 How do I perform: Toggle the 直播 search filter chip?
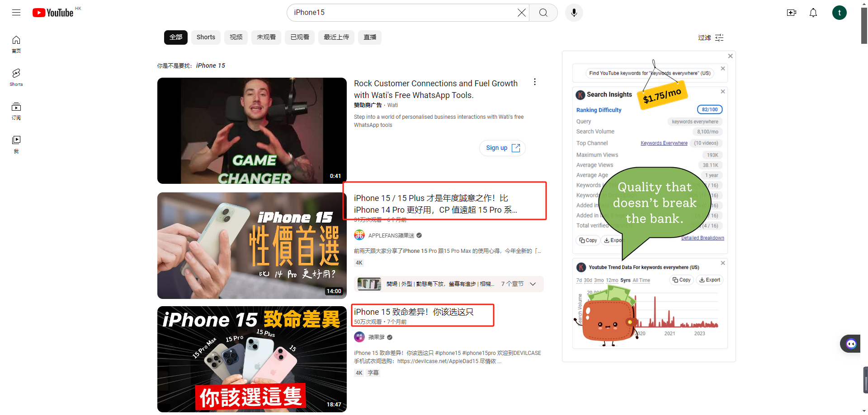click(370, 37)
